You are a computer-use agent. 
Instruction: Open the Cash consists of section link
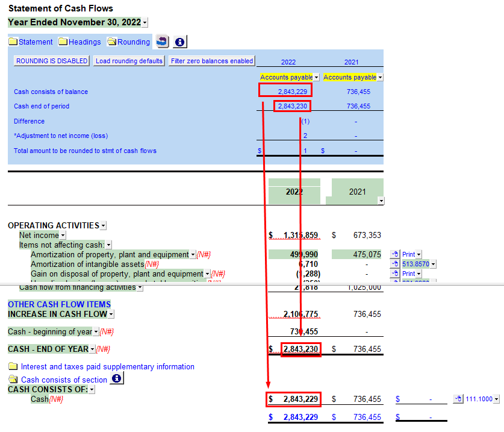64,380
